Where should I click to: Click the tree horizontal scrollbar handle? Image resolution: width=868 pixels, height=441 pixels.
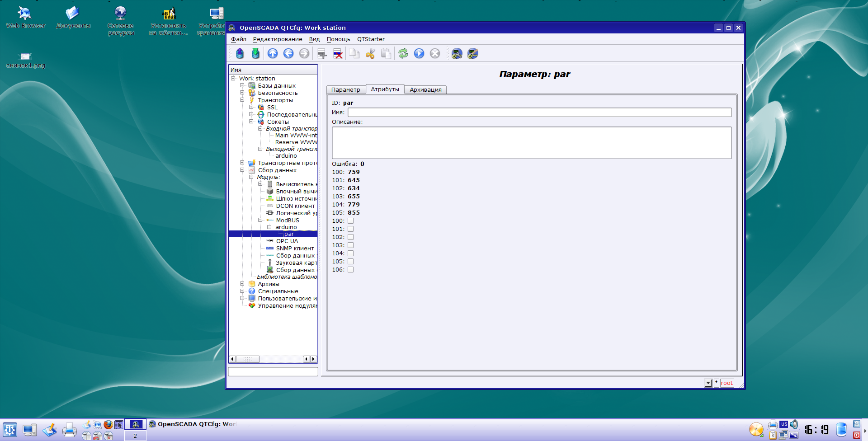point(247,359)
